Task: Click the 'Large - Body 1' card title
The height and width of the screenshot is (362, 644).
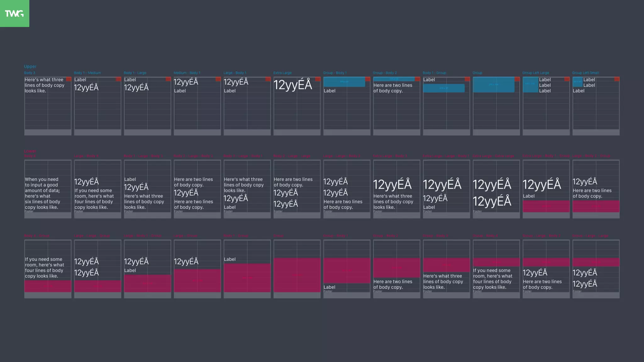Action: coord(235,73)
